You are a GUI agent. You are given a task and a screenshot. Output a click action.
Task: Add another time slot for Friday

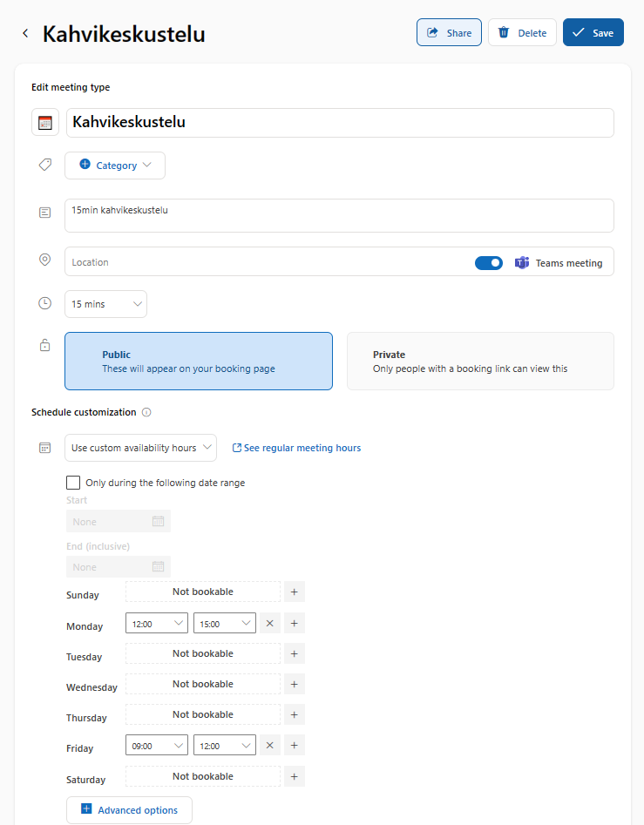295,746
